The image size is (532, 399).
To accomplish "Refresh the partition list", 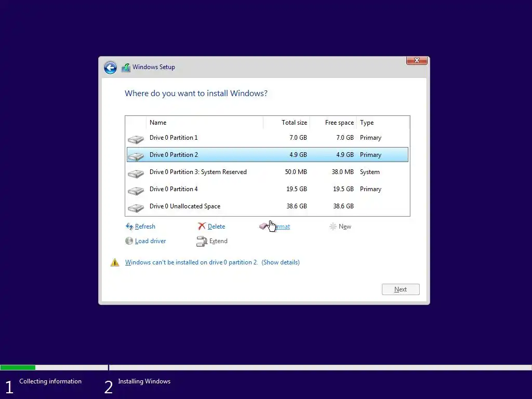I will [145, 227].
